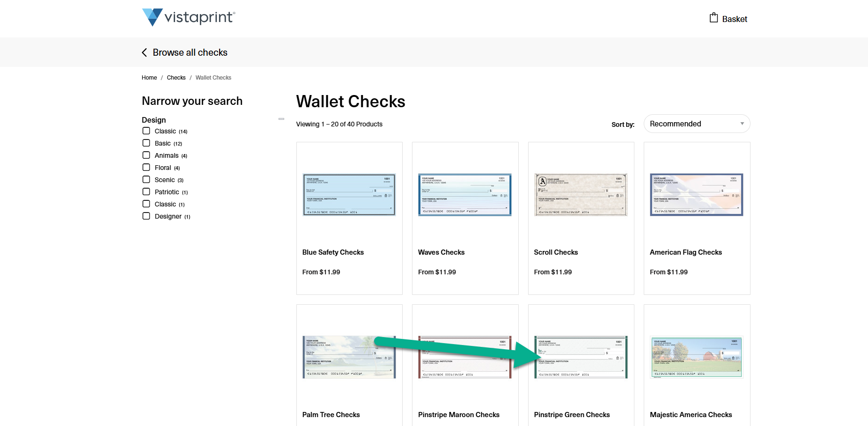
Task: Open Majestic America Checks thumbnail
Action: 697,357
